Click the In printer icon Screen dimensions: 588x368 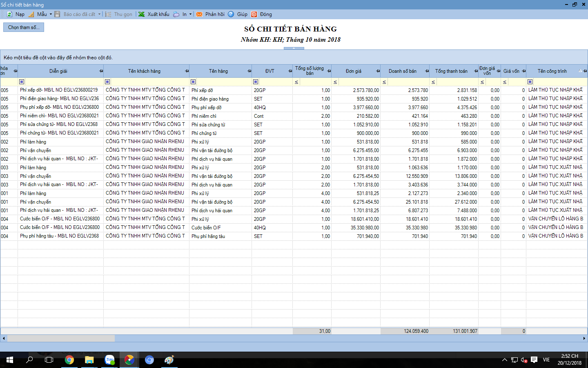pos(176,14)
